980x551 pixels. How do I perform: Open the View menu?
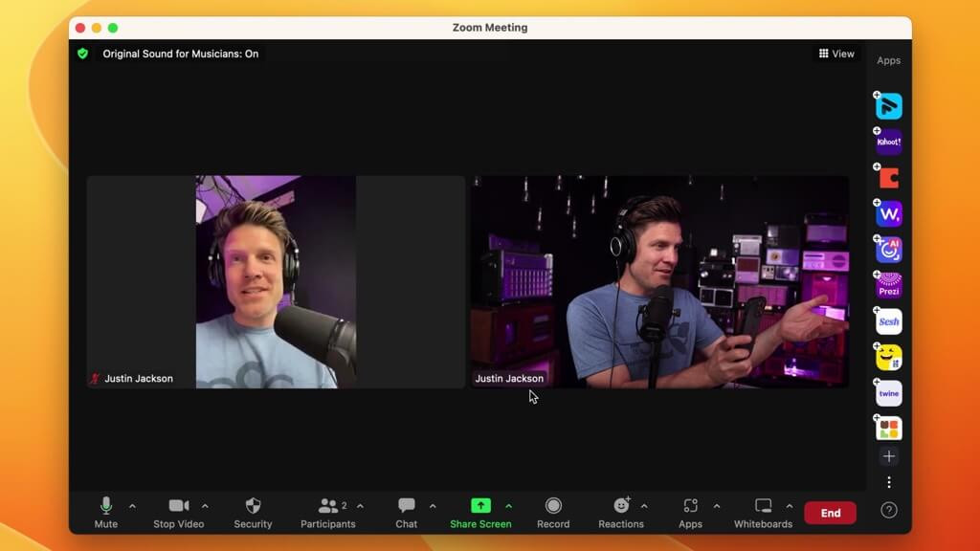point(836,54)
